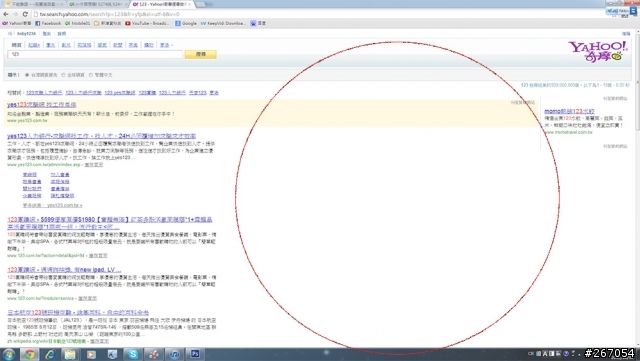Click www.momotravel.com.tw green URL text
The image size is (640, 361).
tap(568, 132)
